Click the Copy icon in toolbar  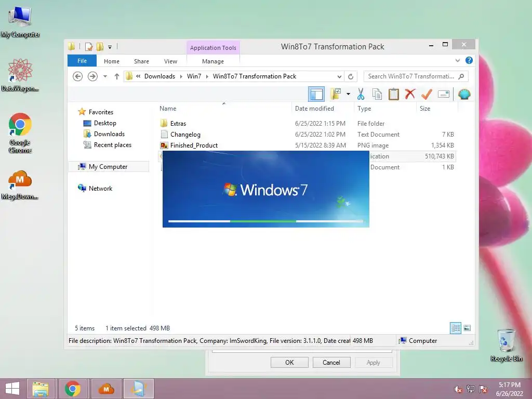[377, 94]
